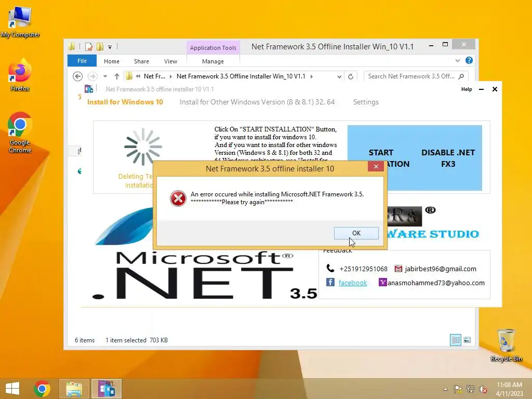Viewport: 532px width, 399px height.
Task: Click the installer app icon in title bar
Action: 88,89
